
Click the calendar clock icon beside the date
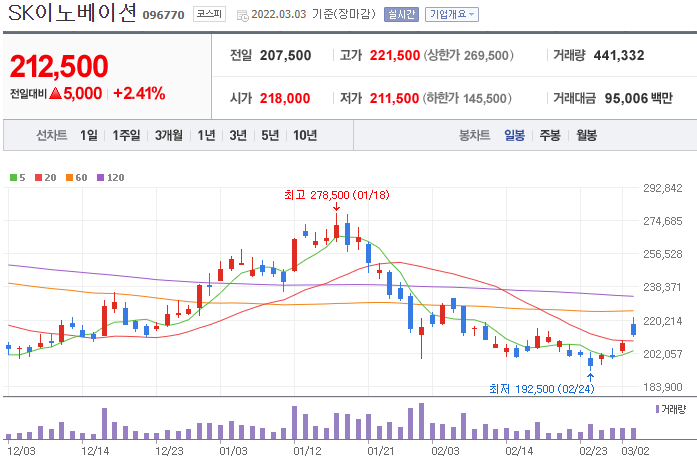[x=243, y=16]
